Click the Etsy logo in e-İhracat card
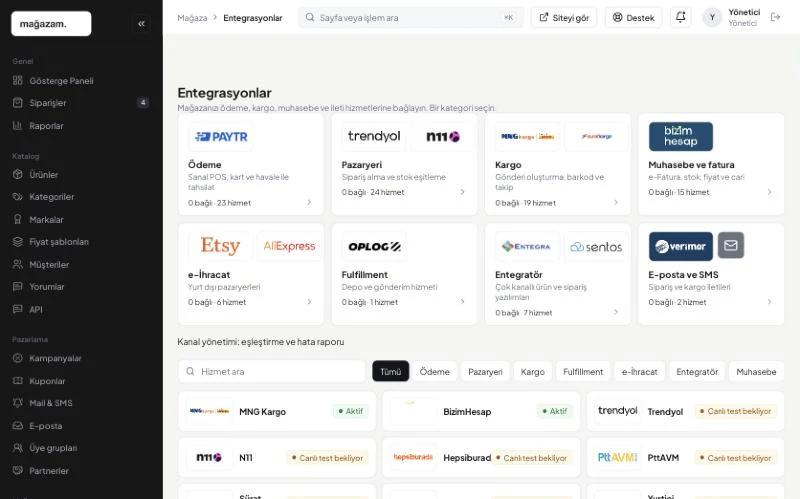The height and width of the screenshot is (499, 800). pyautogui.click(x=220, y=246)
